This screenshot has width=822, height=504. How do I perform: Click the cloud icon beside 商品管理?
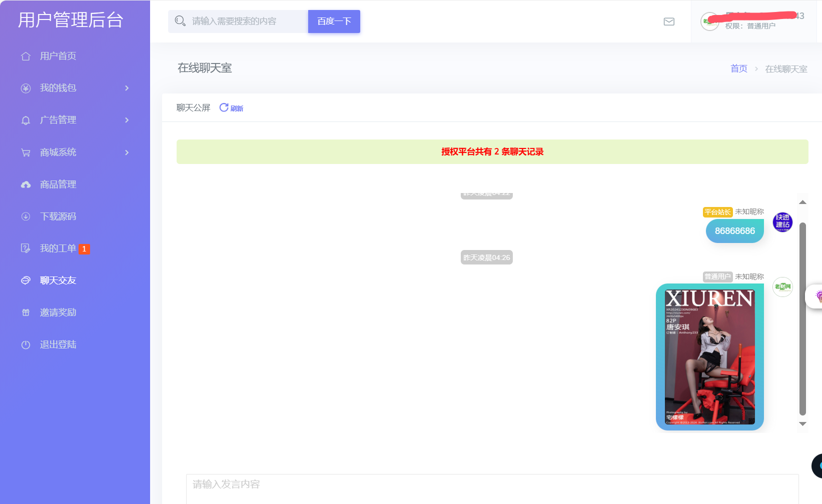(26, 184)
